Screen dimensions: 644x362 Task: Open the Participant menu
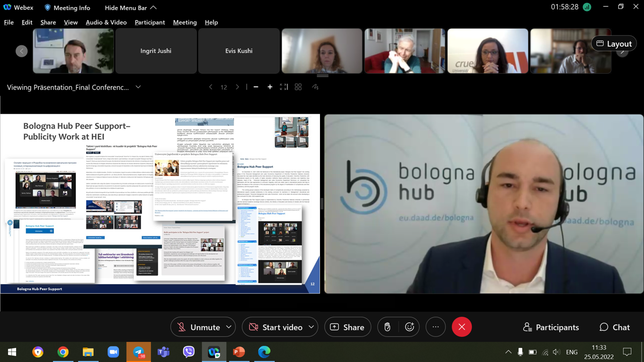[x=149, y=22]
